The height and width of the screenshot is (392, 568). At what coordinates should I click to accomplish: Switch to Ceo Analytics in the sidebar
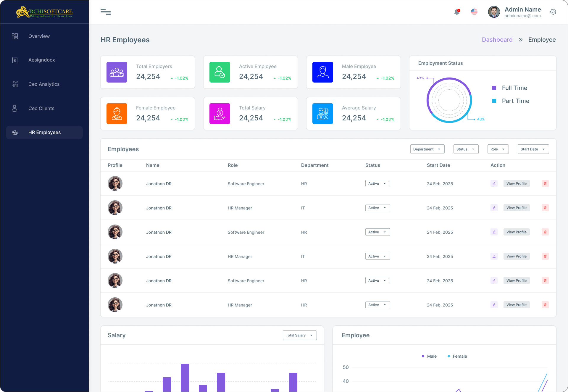coord(44,84)
